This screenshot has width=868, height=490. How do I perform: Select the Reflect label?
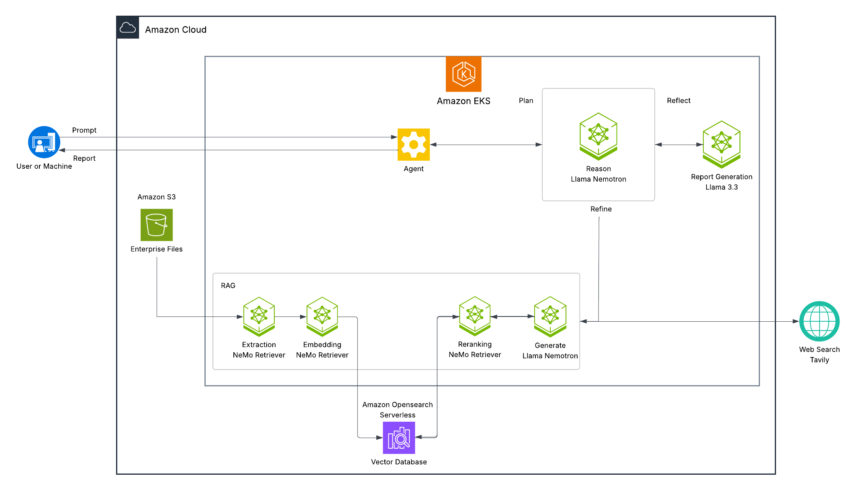(x=678, y=100)
